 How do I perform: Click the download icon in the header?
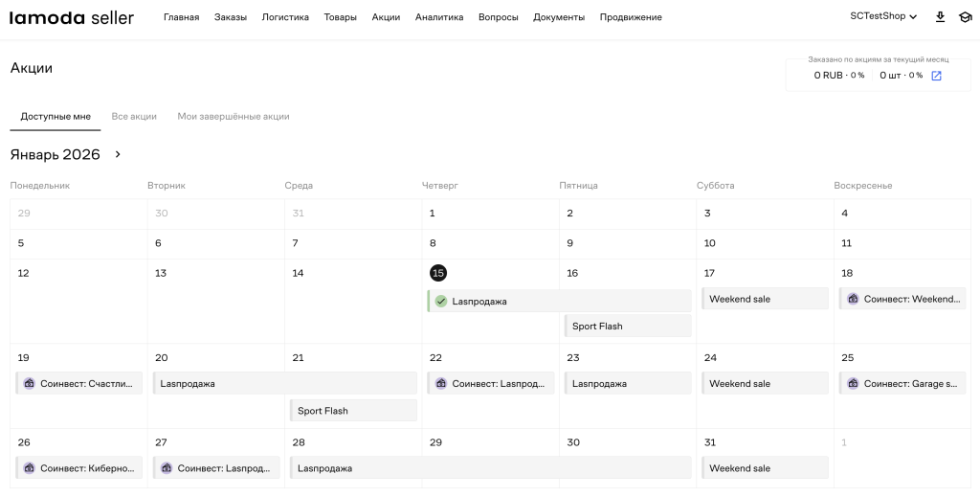[940, 17]
